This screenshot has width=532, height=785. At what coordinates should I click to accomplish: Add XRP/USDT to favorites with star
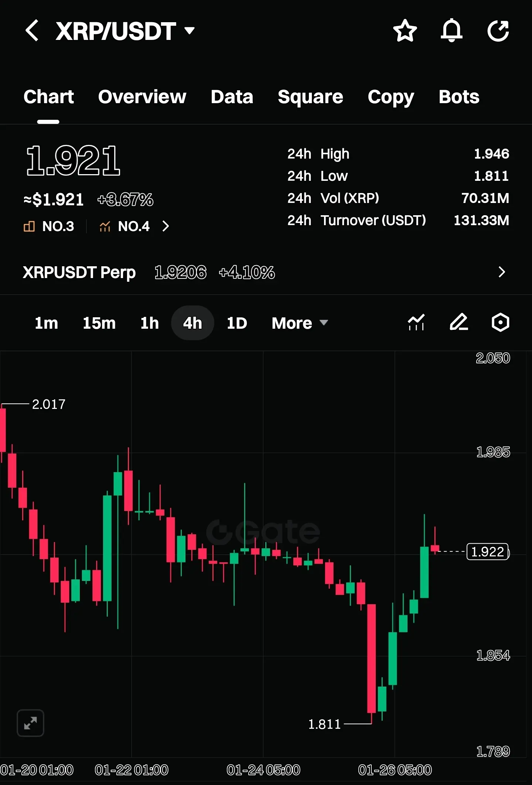pyautogui.click(x=405, y=30)
